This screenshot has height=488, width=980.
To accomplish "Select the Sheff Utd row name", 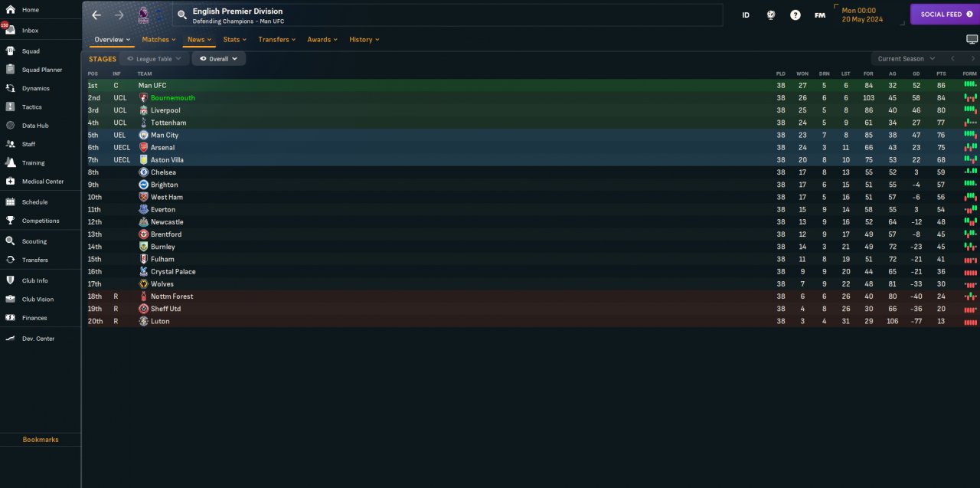I will [x=165, y=309].
